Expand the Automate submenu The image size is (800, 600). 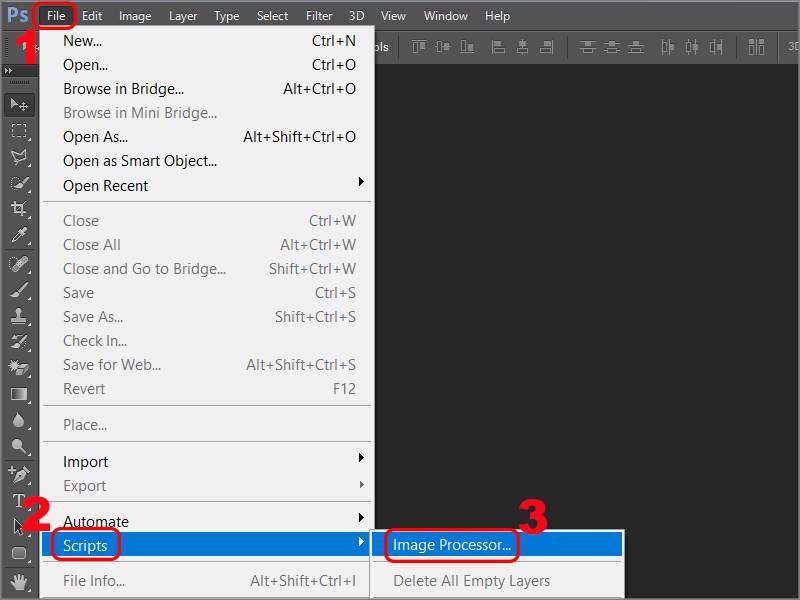pos(207,521)
